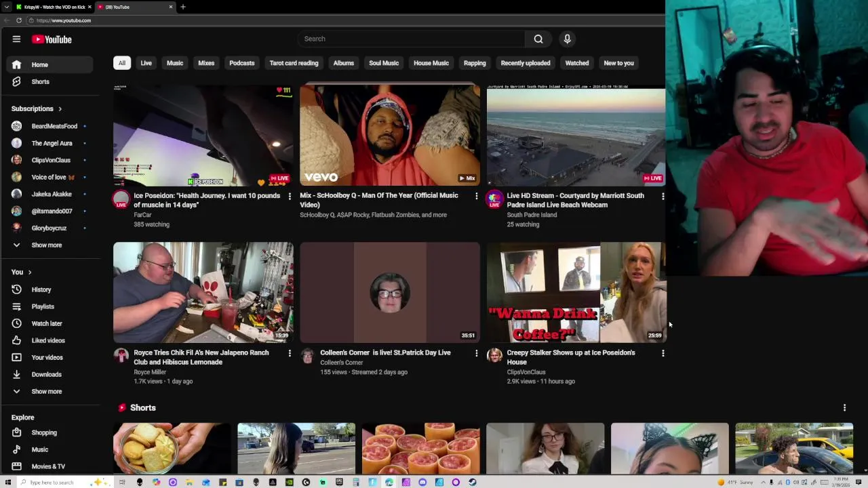
Task: Open the YouTube hamburger guide menu
Action: [16, 39]
